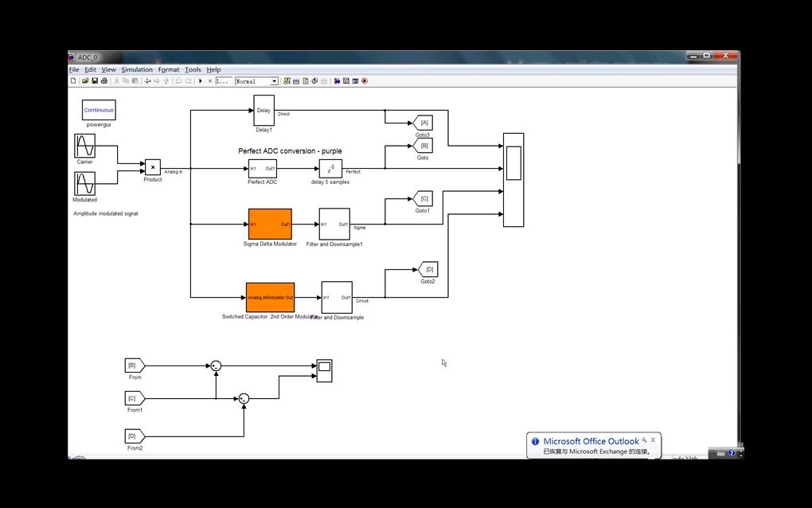
Task: Start the simulation with play button
Action: click(201, 80)
